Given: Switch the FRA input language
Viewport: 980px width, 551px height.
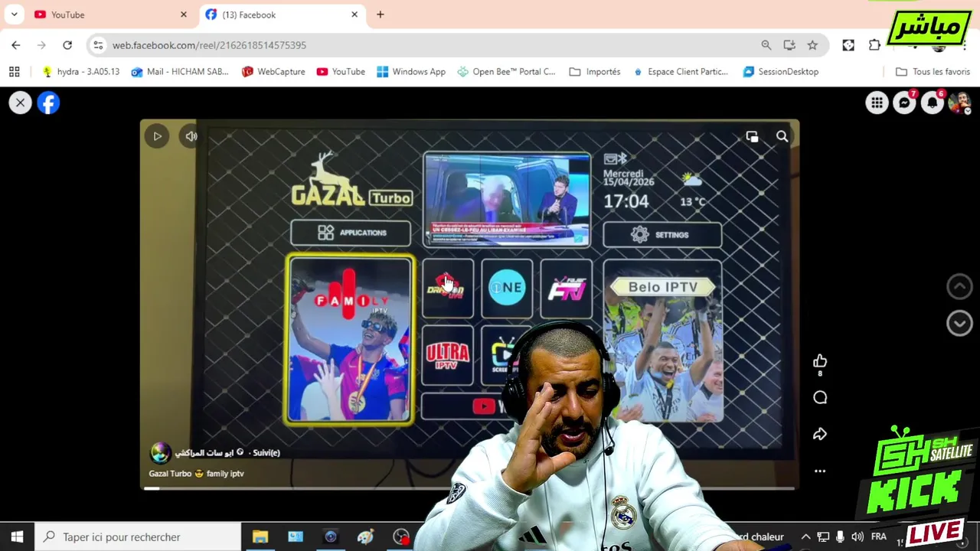Looking at the screenshot, I should (879, 537).
